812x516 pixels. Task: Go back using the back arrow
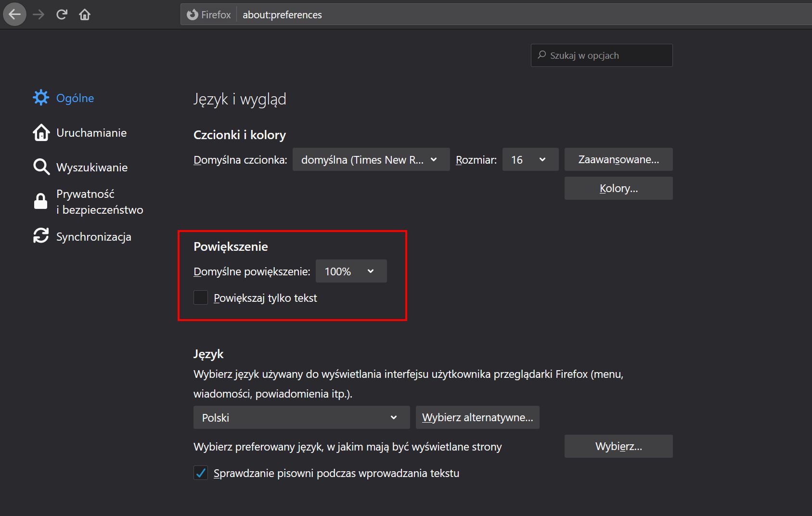pyautogui.click(x=15, y=14)
